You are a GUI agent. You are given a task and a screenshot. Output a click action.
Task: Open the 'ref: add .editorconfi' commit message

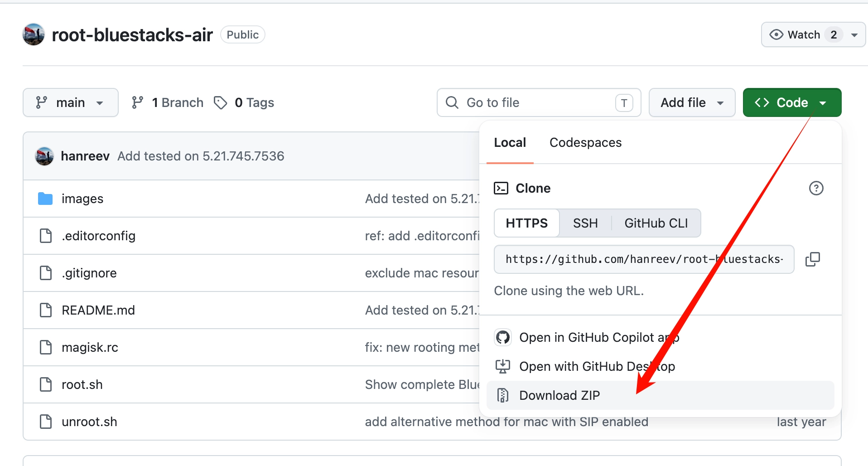(422, 236)
